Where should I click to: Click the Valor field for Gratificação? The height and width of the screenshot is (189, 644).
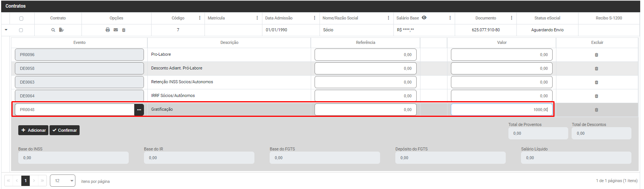(501, 110)
